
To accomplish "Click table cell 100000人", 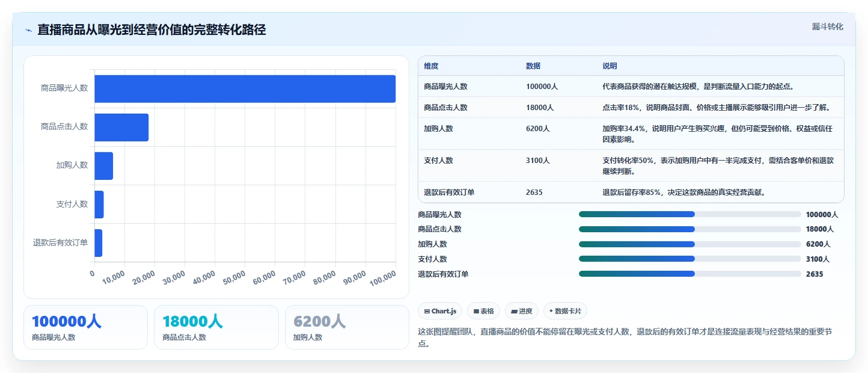I will click(542, 87).
